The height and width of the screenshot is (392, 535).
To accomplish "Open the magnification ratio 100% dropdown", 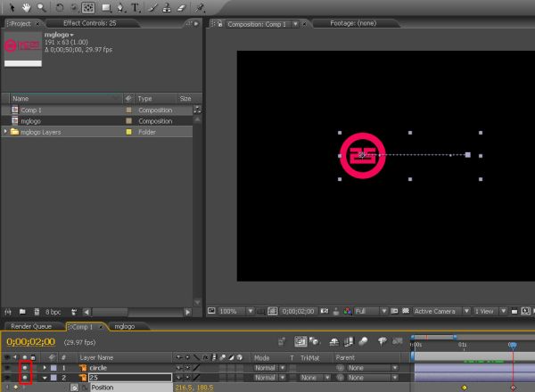I will (x=250, y=311).
